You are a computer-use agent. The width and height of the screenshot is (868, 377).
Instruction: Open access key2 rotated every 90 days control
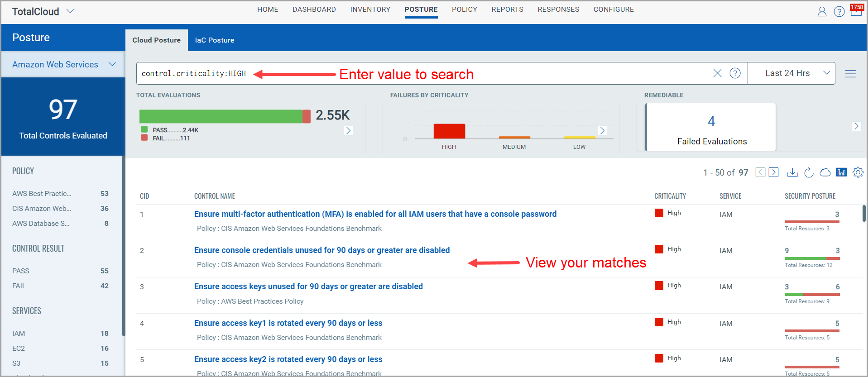click(x=288, y=359)
